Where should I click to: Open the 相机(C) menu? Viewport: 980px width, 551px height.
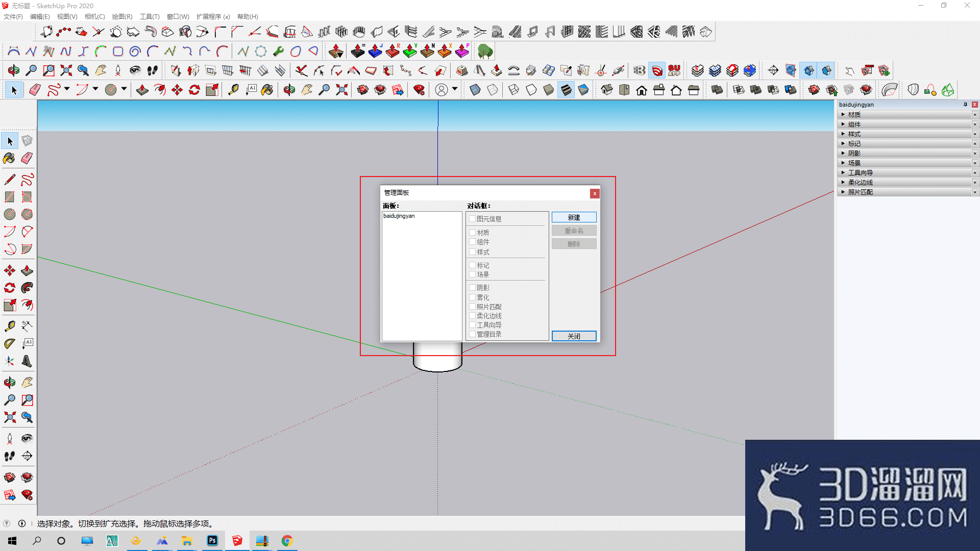[x=94, y=16]
